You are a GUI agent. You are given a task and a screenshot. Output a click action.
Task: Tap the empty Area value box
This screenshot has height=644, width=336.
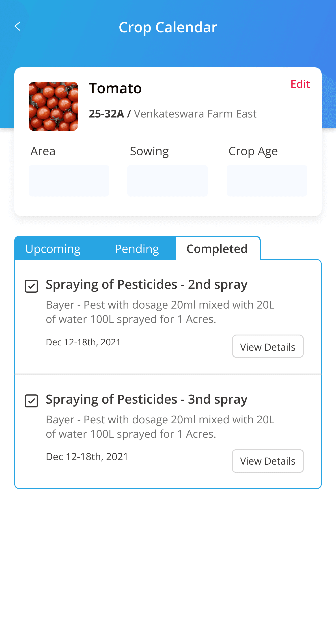pyautogui.click(x=69, y=181)
